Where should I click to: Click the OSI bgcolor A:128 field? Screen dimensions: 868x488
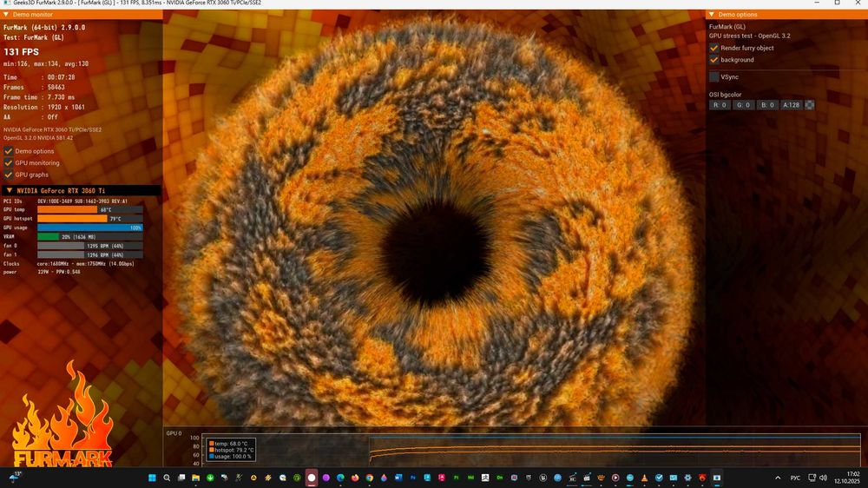tap(791, 105)
